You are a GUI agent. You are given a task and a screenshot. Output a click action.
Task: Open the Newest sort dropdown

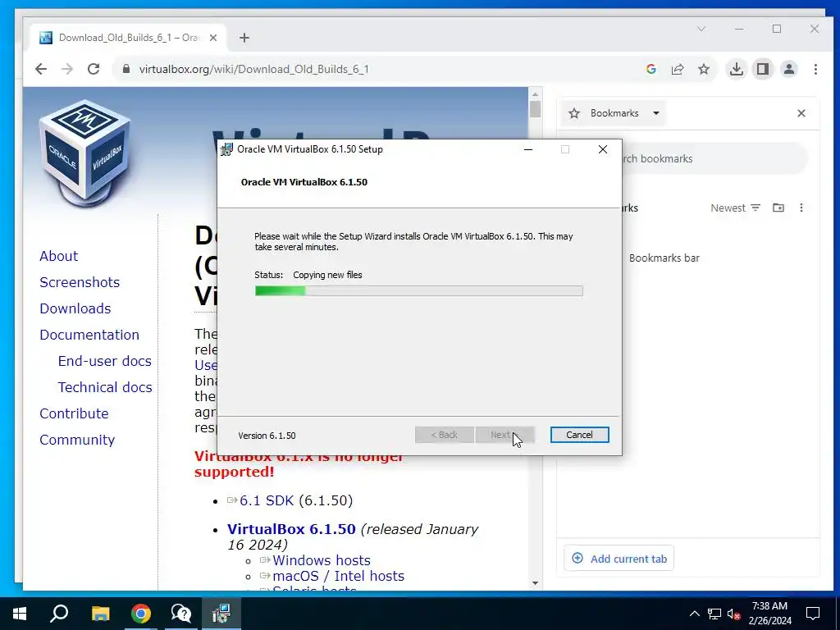coord(735,208)
